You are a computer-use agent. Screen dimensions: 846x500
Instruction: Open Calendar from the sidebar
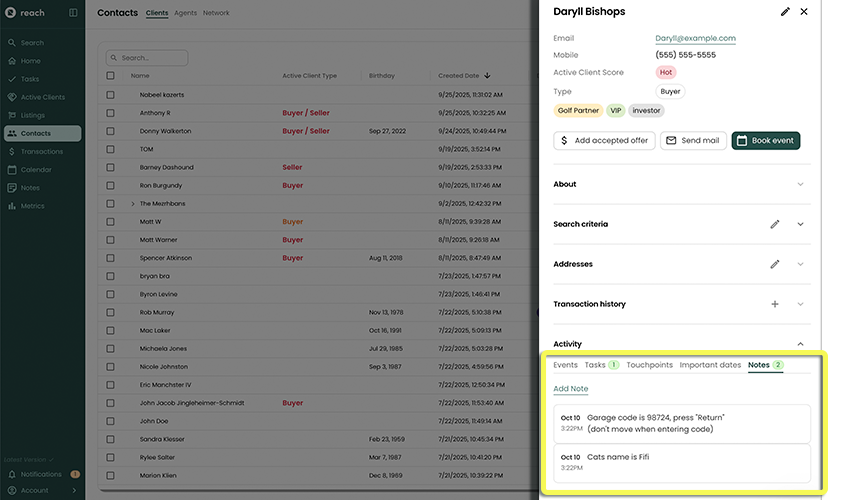coord(36,170)
